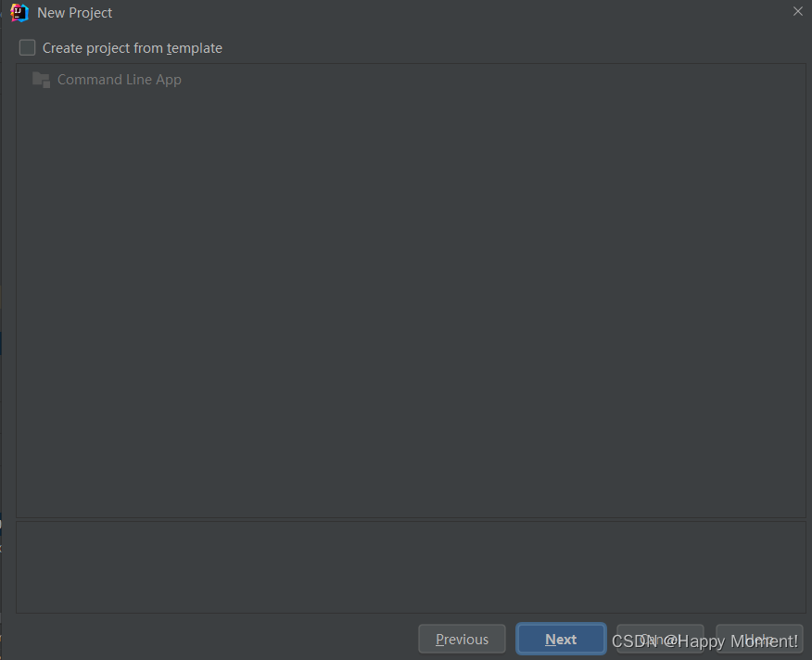812x660 pixels.
Task: Click the Cancel button behind the watermark
Action: [660, 640]
